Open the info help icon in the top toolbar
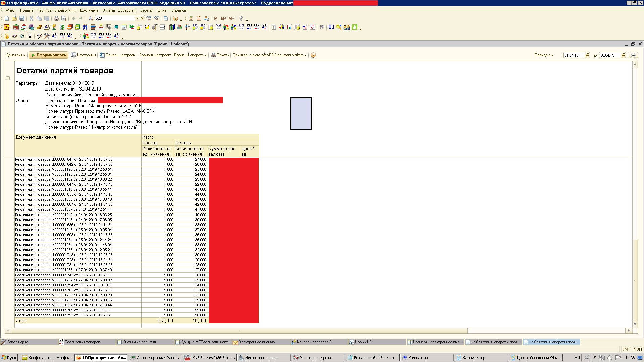 [x=175, y=18]
